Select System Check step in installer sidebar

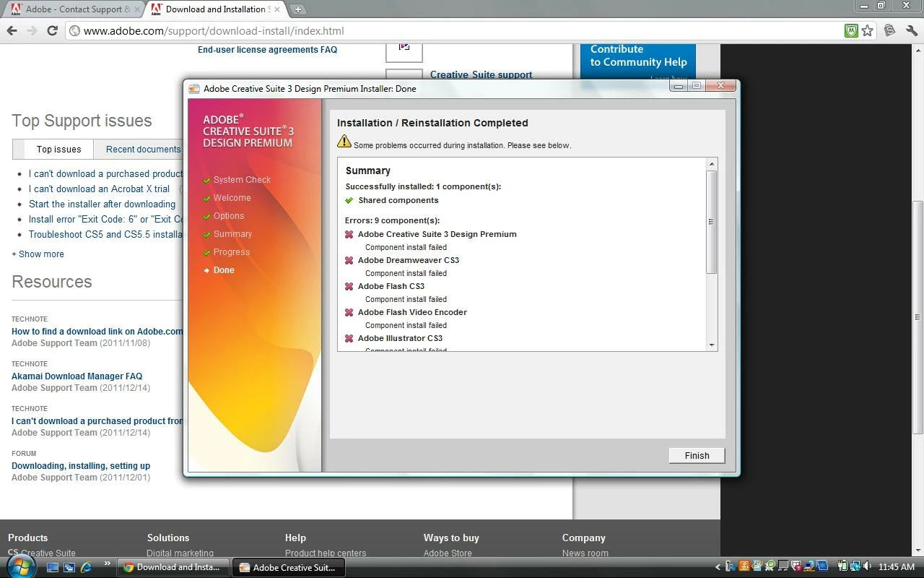click(x=242, y=180)
